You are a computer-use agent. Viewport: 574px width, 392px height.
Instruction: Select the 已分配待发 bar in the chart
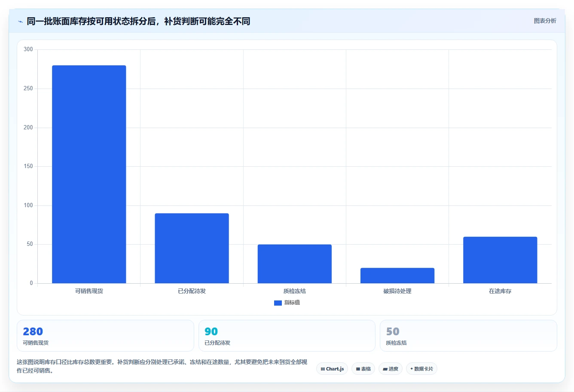(x=192, y=248)
